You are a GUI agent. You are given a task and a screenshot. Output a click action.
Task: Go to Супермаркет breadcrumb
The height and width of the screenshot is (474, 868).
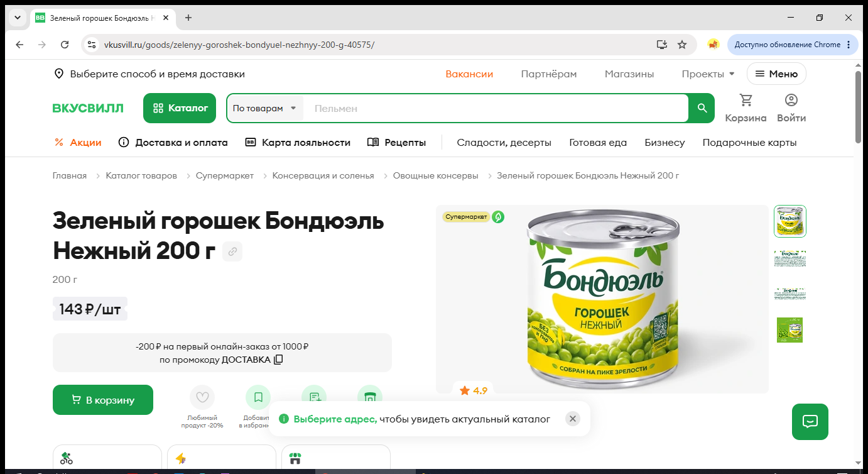[x=224, y=175]
